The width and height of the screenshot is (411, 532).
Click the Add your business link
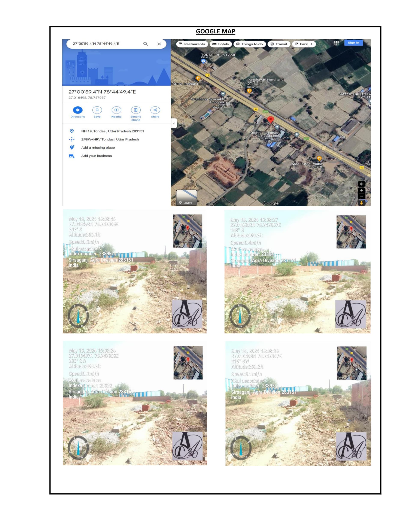point(97,156)
